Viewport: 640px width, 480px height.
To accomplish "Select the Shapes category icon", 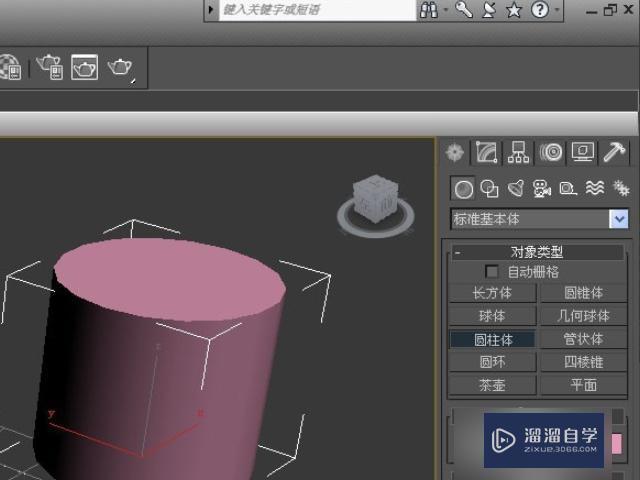I will (489, 189).
